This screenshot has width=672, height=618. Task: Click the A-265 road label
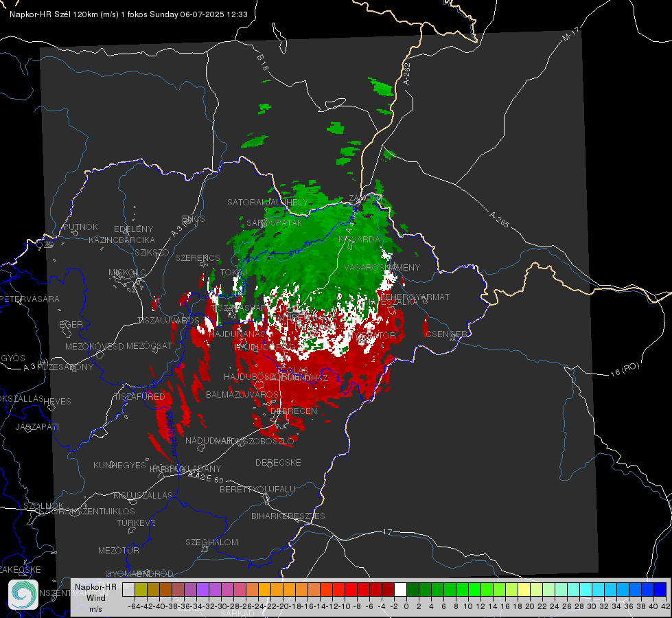[499, 220]
